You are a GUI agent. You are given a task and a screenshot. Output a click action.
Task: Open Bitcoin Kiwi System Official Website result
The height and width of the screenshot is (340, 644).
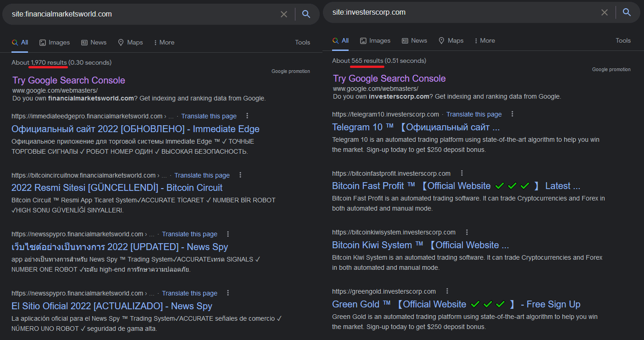coord(421,245)
